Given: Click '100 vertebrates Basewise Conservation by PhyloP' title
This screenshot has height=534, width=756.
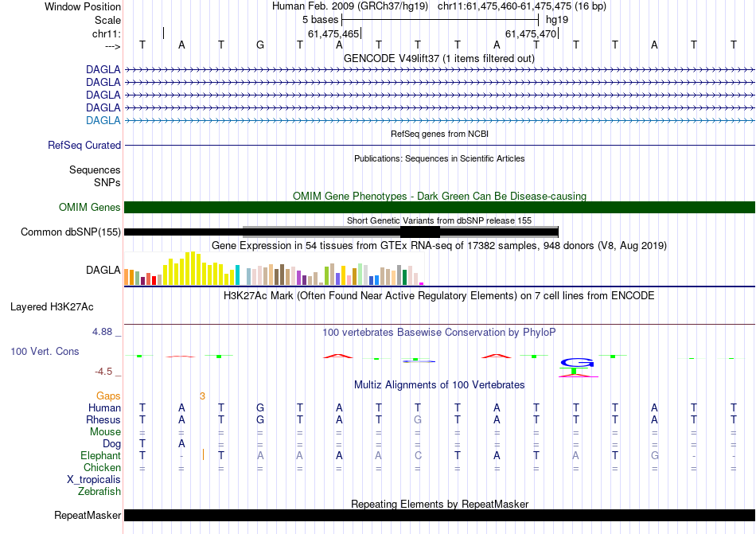Looking at the screenshot, I should click(x=439, y=332).
